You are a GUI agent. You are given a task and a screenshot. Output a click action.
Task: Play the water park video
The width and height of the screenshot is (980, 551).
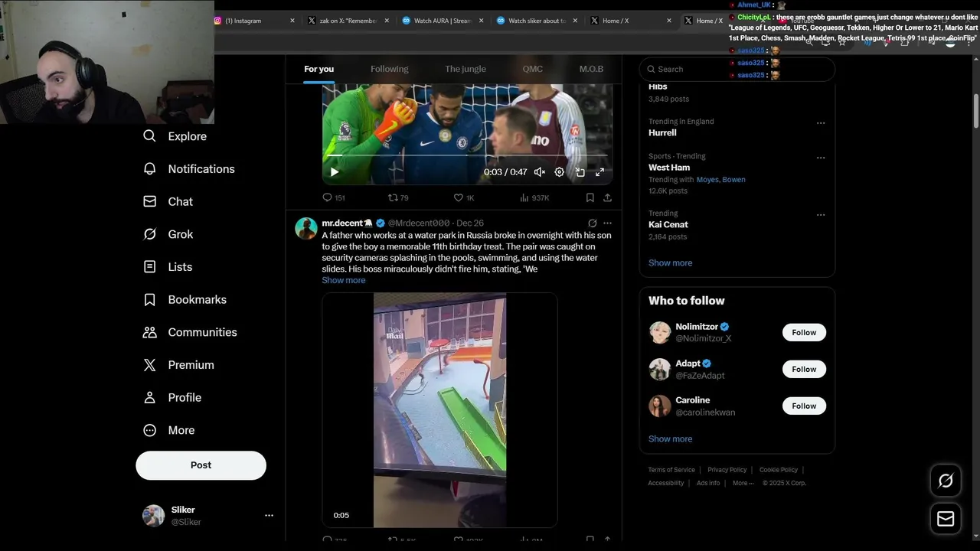point(439,410)
